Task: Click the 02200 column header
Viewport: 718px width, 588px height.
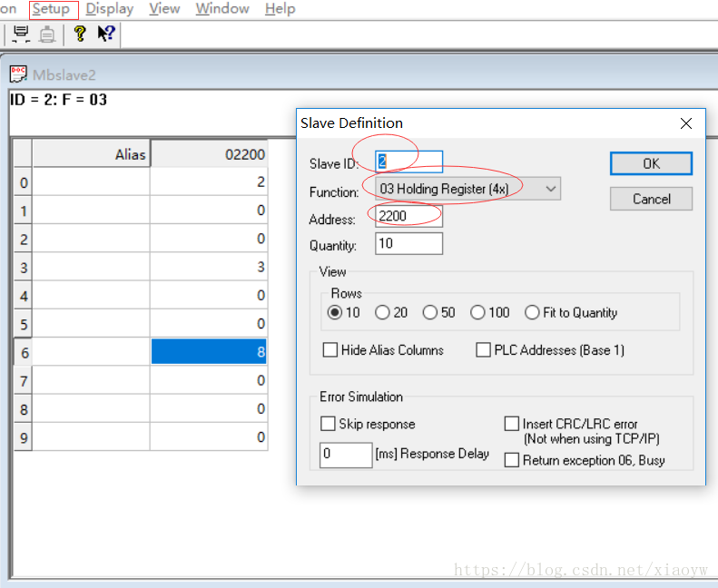Action: 209,153
